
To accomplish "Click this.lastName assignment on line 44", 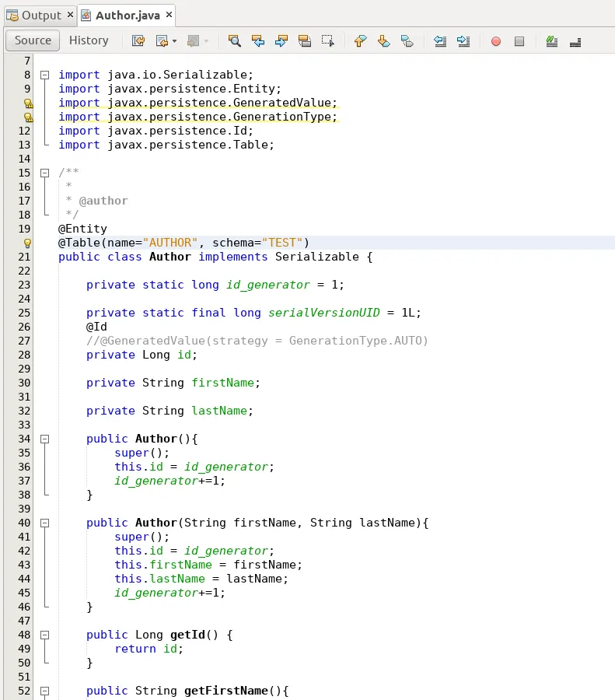I will 201,579.
